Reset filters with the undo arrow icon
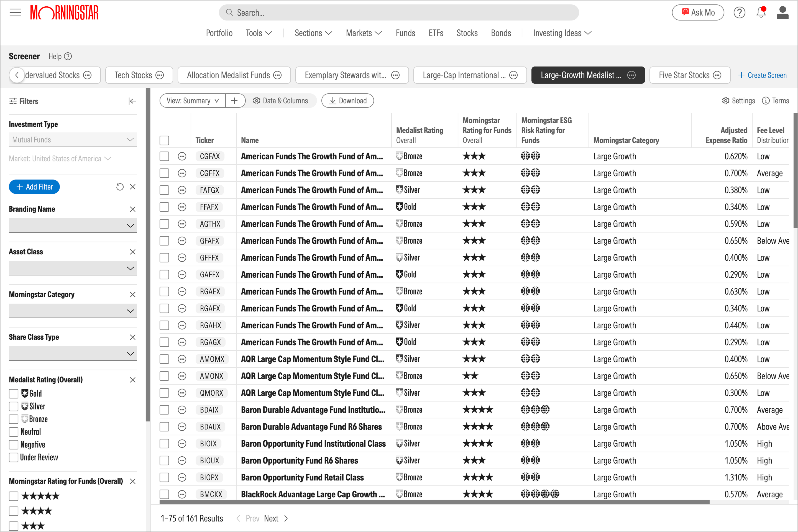This screenshot has height=532, width=798. pyautogui.click(x=120, y=187)
